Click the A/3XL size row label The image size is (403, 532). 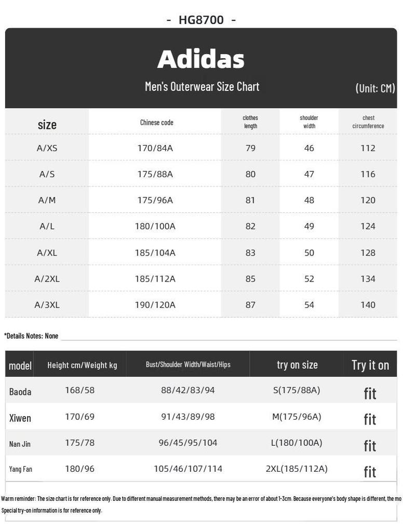(47, 305)
